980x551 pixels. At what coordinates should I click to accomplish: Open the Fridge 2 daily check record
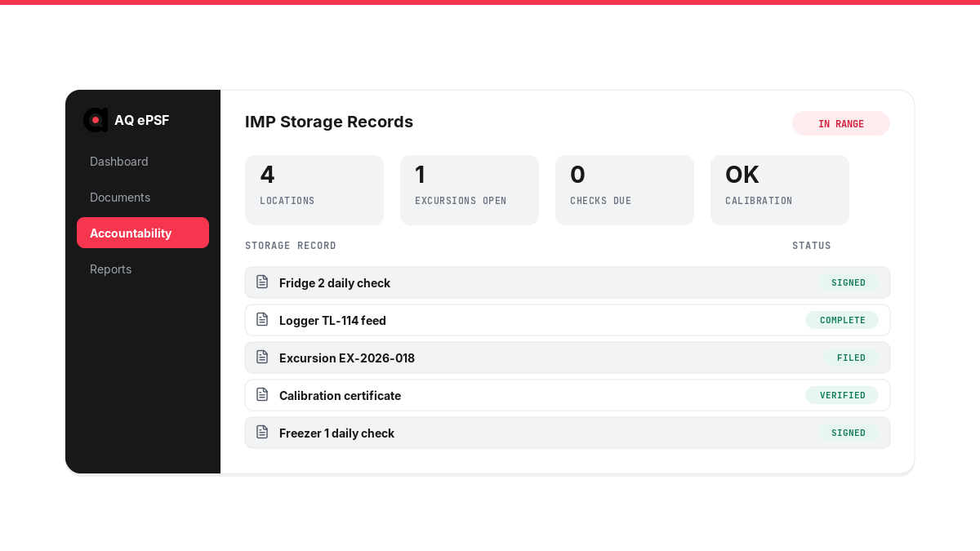(568, 282)
